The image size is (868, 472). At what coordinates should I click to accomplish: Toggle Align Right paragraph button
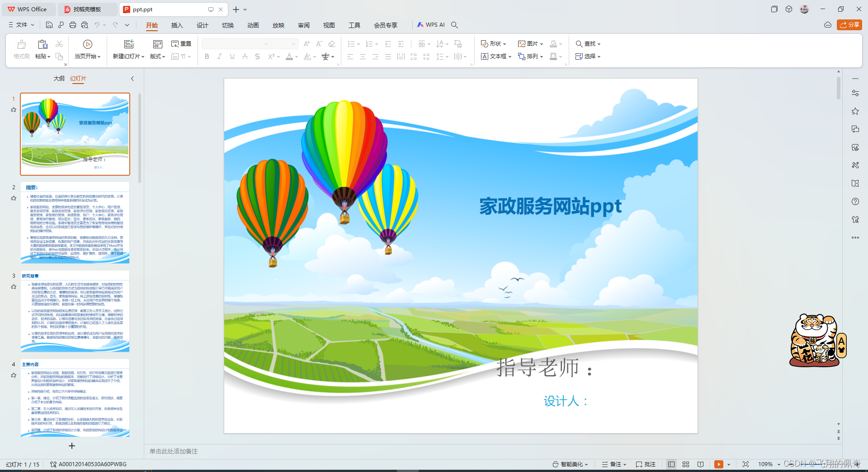(x=375, y=56)
